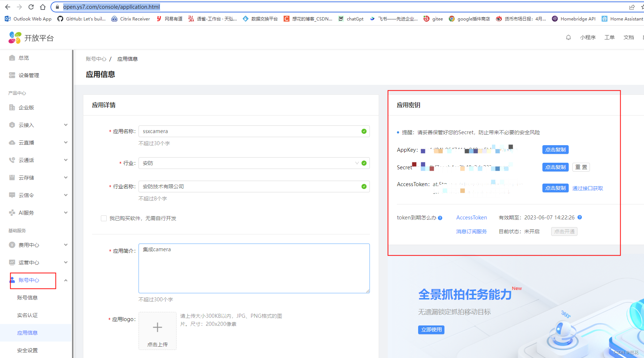The height and width of the screenshot is (358, 644).
Task: Copy the Secret with 点击复制
Action: click(556, 167)
